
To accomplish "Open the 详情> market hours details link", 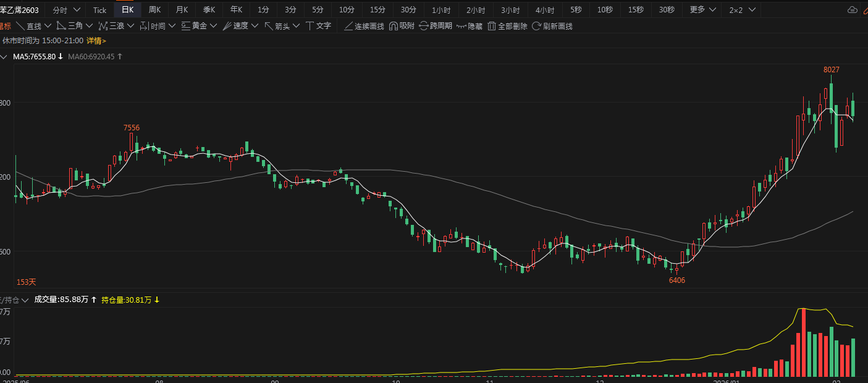I will (x=96, y=41).
